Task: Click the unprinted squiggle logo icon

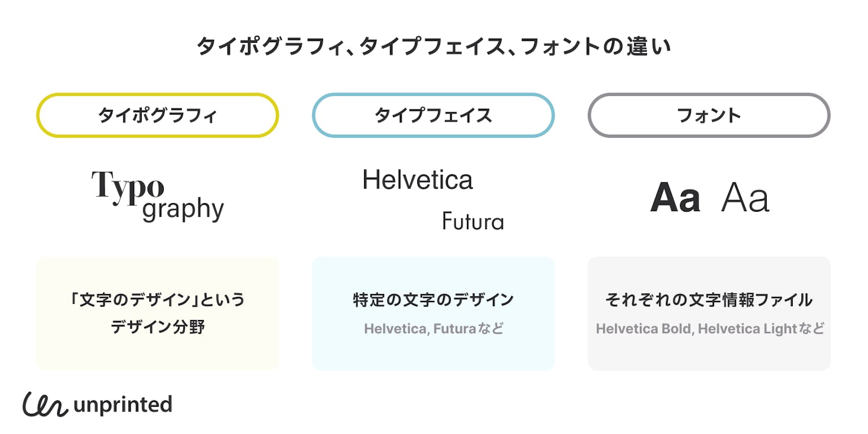Action: coord(45,404)
